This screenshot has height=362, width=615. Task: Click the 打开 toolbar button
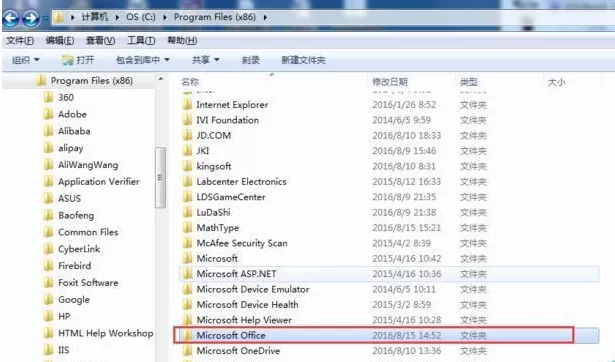point(78,60)
